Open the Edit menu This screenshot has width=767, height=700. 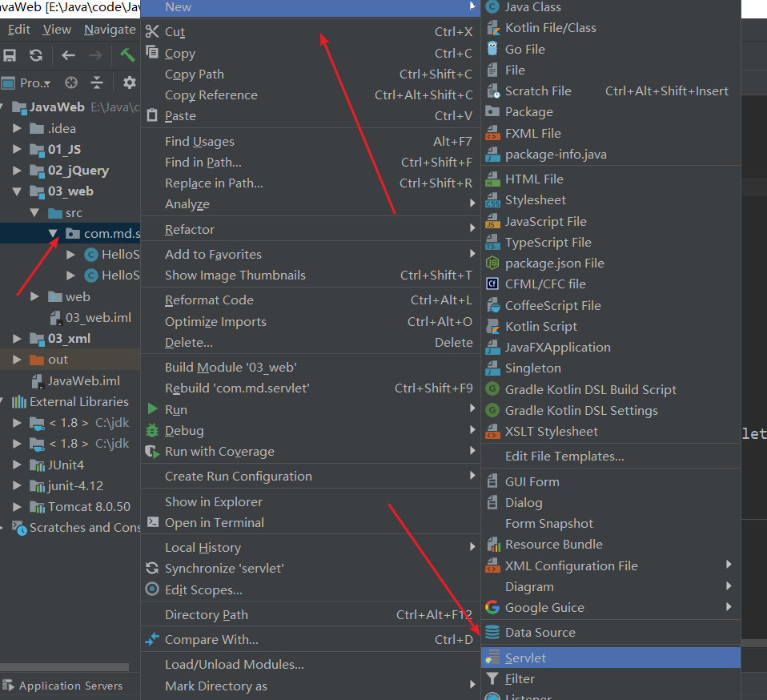tap(18, 30)
